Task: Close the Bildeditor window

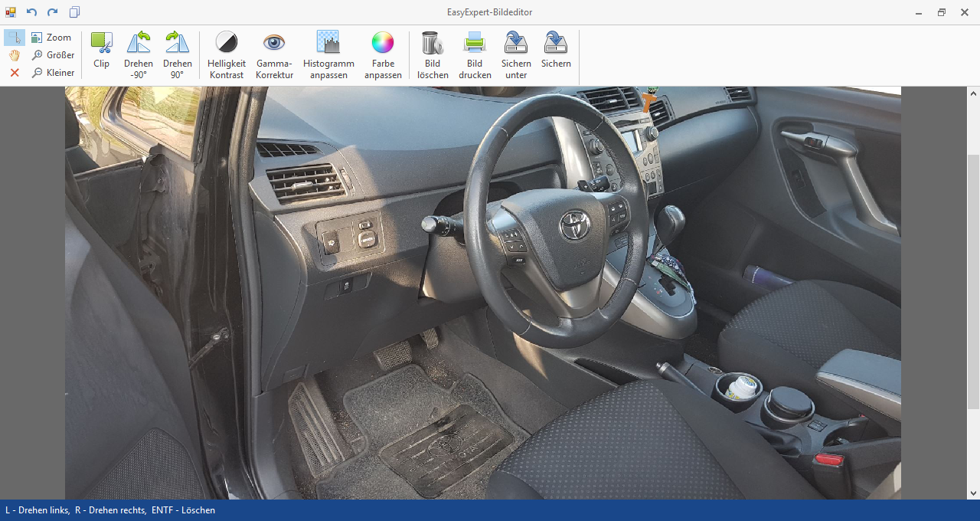Action: pyautogui.click(x=965, y=12)
